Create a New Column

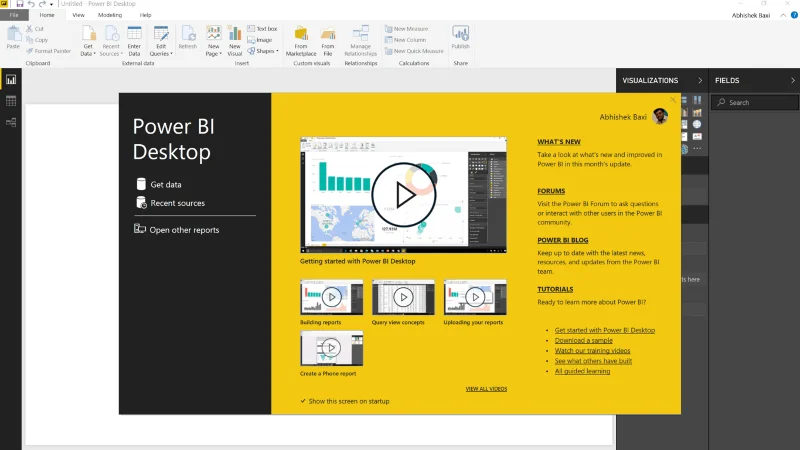[x=406, y=40]
